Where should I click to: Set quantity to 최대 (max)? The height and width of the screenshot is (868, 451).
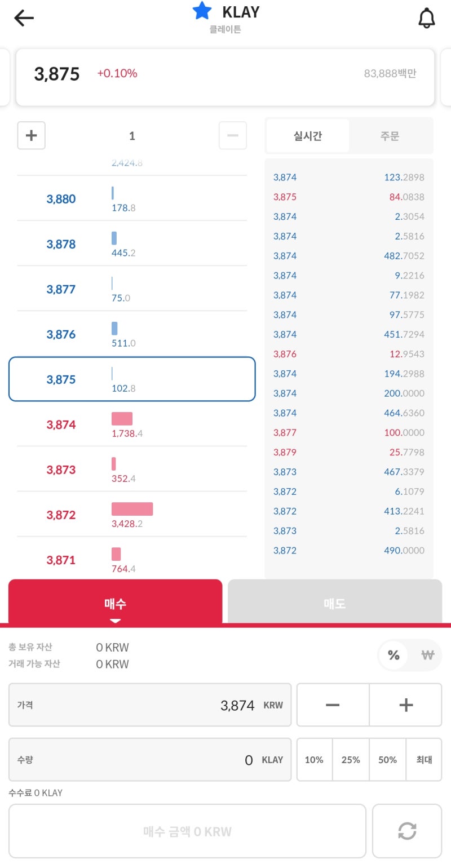tap(424, 760)
